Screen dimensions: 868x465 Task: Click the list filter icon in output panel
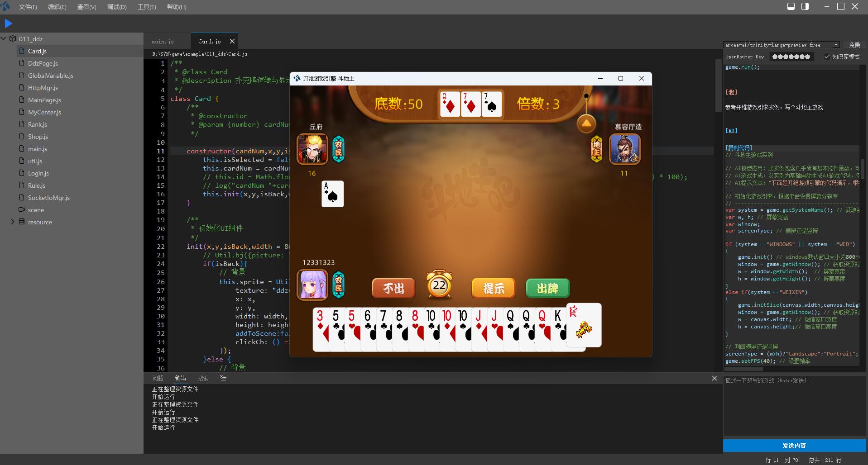tap(223, 378)
